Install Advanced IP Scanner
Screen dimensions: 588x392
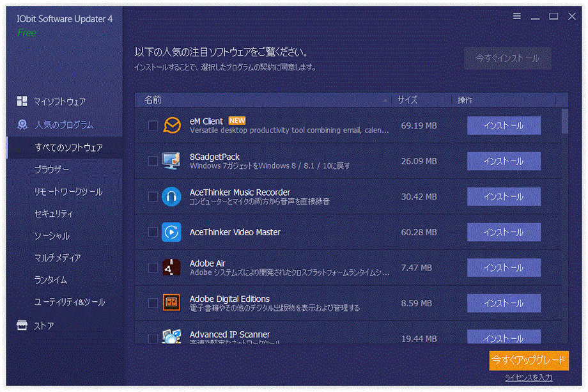[504, 337]
